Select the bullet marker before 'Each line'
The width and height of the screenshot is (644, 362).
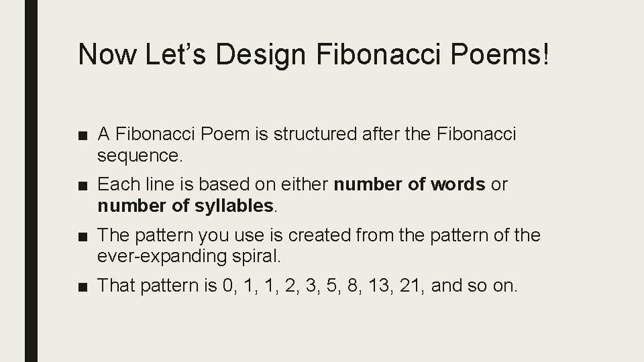coord(83,186)
